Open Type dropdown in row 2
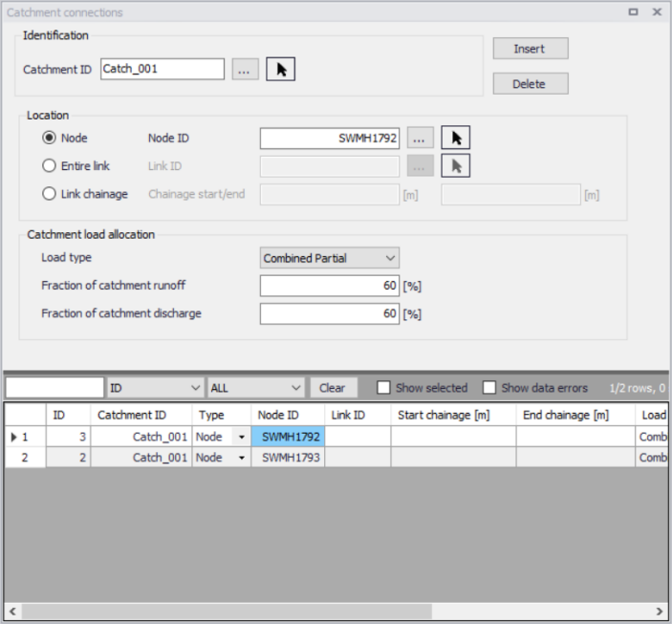This screenshot has height=624, width=672. coord(242,458)
